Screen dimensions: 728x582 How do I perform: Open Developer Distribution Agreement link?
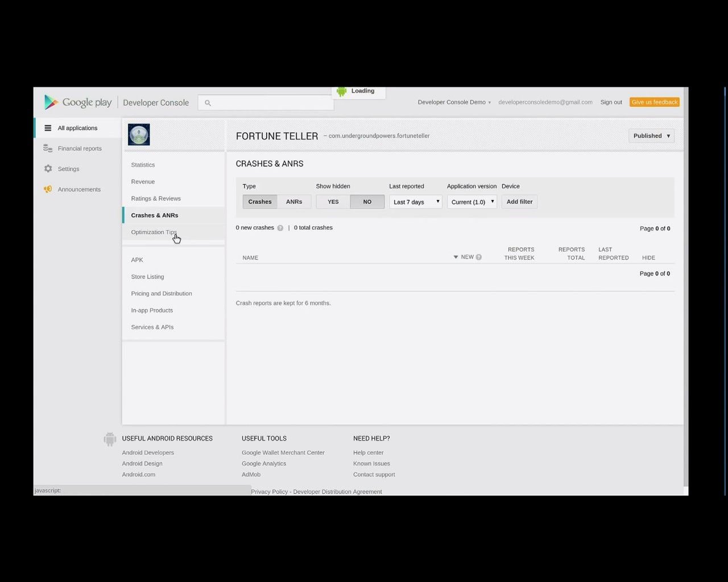337,492
